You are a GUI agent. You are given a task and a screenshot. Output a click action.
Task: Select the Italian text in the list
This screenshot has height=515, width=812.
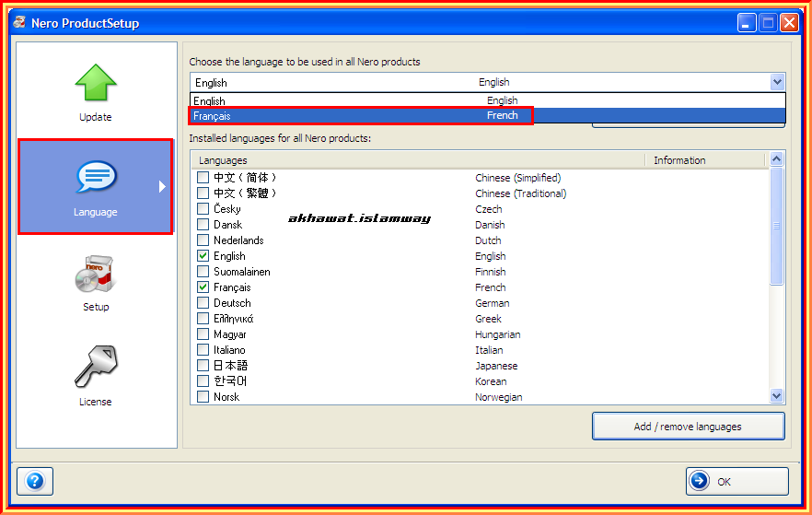click(489, 350)
